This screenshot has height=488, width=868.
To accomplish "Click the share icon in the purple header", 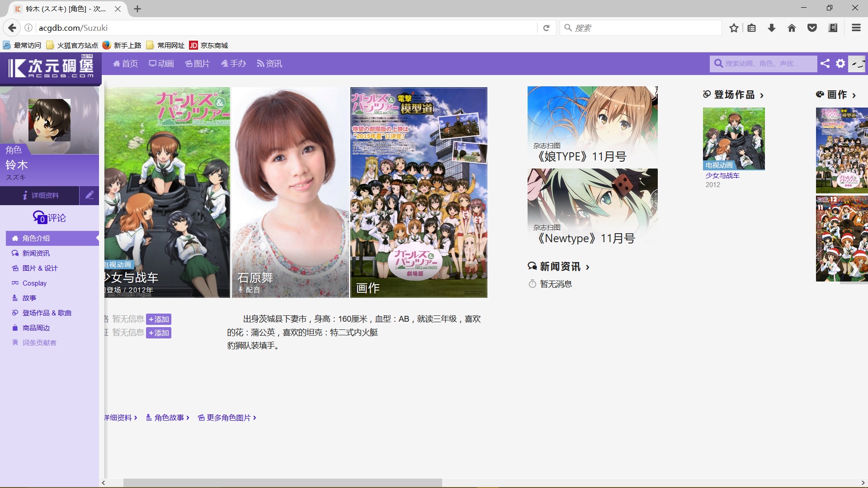I will (x=825, y=64).
